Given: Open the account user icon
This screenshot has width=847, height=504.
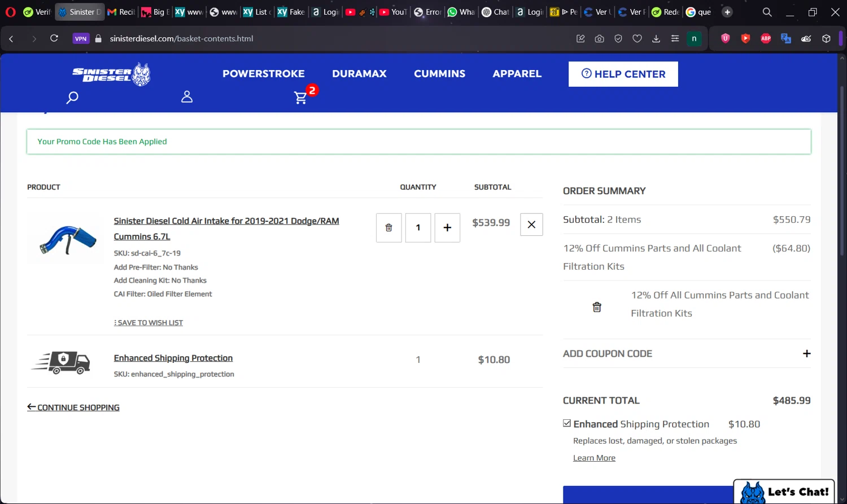Looking at the screenshot, I should click(x=187, y=97).
